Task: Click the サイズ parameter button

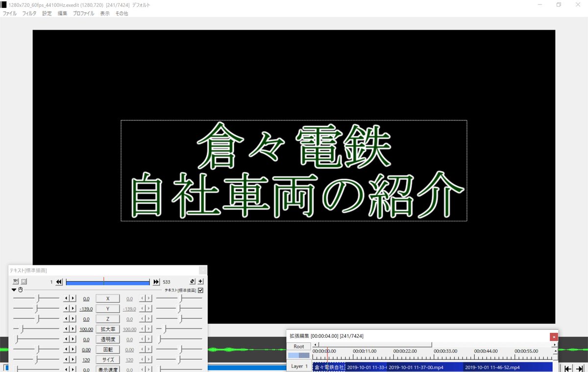Action: (108, 360)
